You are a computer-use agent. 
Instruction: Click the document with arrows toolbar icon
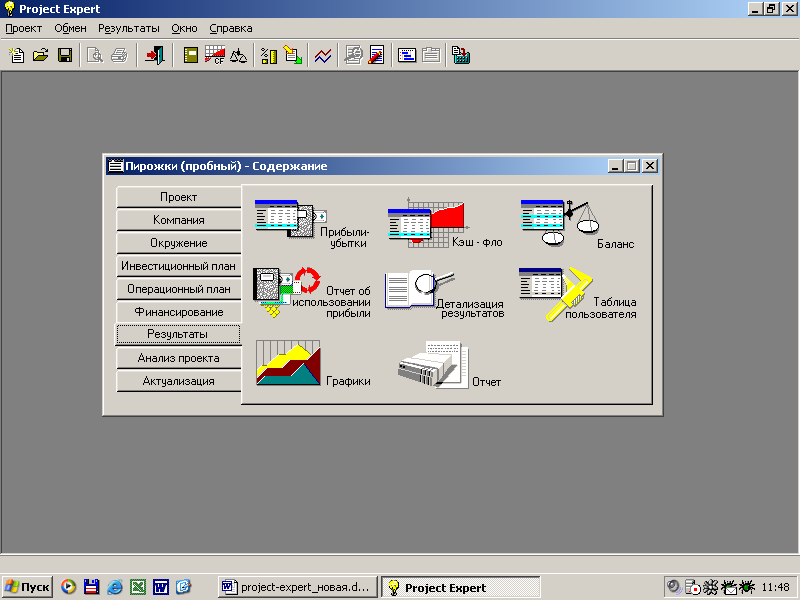(x=293, y=55)
